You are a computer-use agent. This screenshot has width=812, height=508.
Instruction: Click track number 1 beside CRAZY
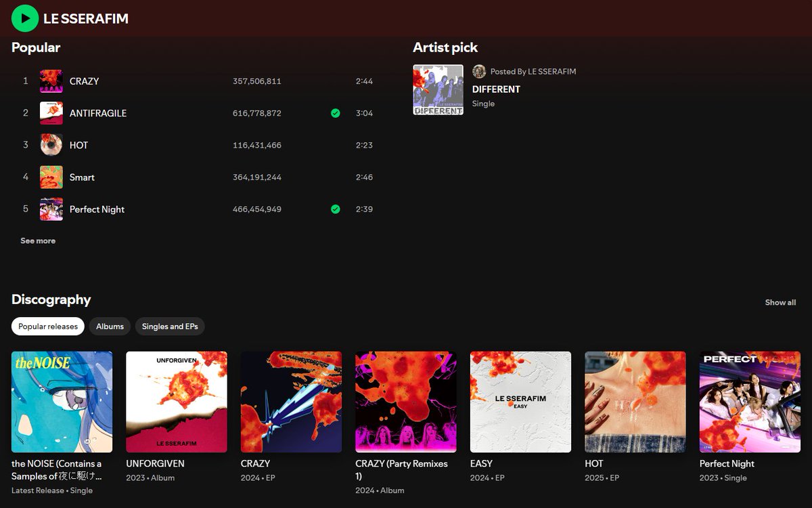(x=26, y=81)
